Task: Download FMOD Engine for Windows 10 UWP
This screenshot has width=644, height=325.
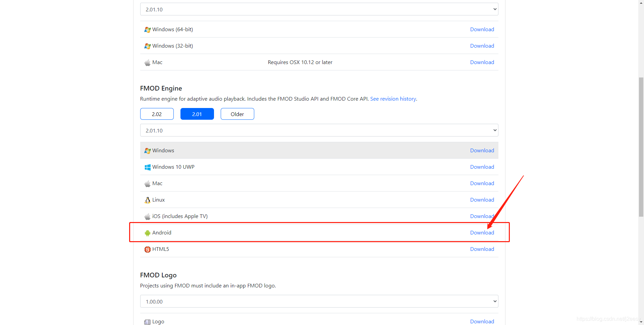Action: pos(482,167)
